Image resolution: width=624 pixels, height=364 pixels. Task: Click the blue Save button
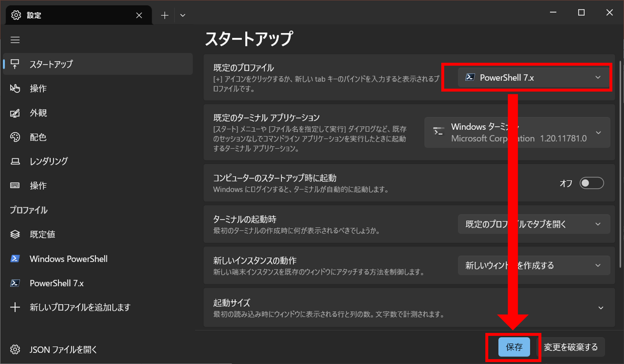pos(514,347)
